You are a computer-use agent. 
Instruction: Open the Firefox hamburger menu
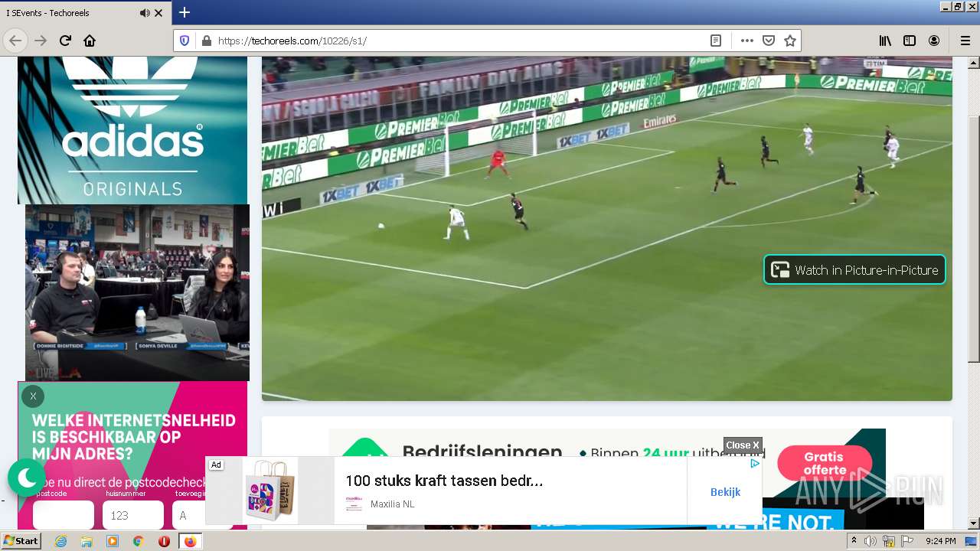[x=965, y=41]
